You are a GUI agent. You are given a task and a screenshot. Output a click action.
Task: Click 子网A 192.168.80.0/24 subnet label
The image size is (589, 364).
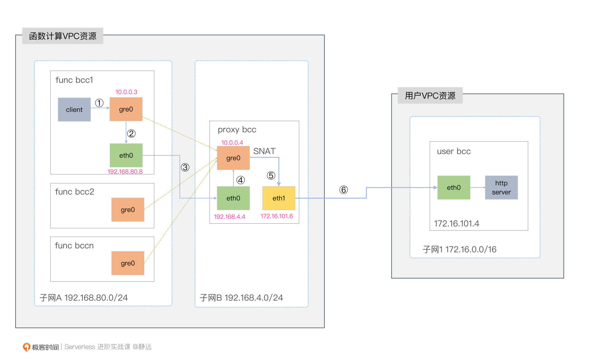pyautogui.click(x=83, y=298)
